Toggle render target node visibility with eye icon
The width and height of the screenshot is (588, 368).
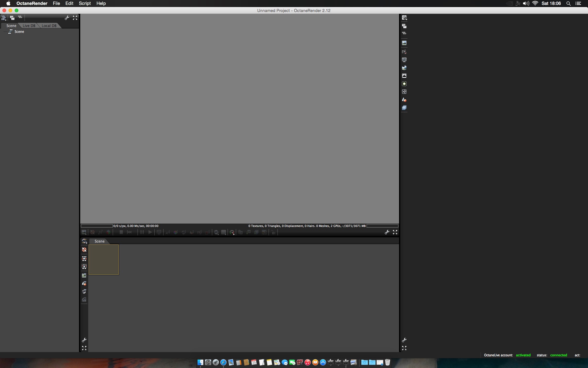coord(84,275)
